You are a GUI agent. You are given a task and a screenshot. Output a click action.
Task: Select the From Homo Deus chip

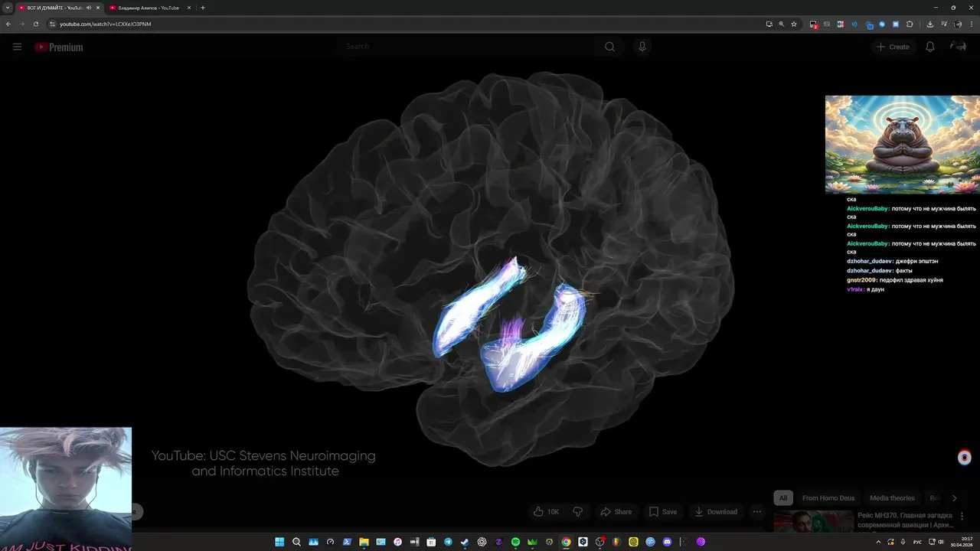click(828, 498)
